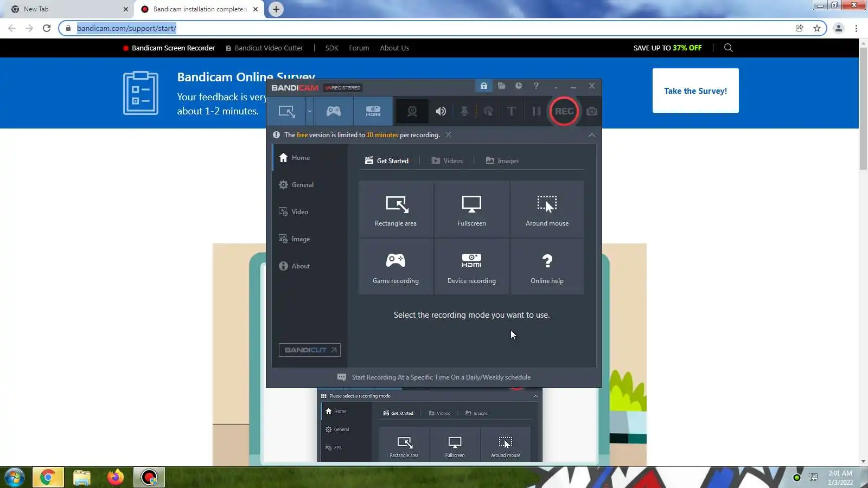Image resolution: width=868 pixels, height=488 pixels.
Task: Toggle the webcam overlay icon
Action: [412, 111]
